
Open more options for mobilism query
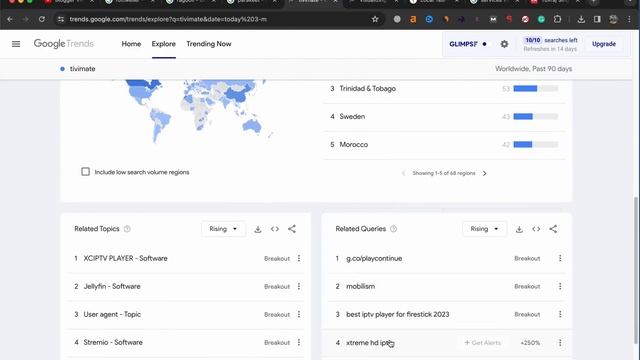click(x=560, y=287)
